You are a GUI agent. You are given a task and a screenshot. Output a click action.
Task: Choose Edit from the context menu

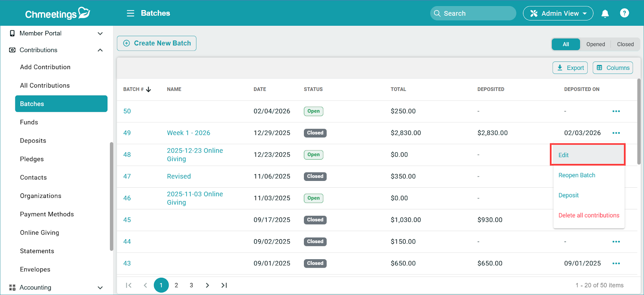[x=563, y=155]
